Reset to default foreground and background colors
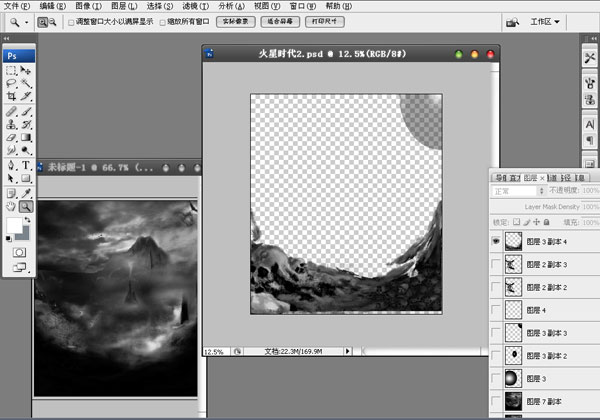 point(8,239)
